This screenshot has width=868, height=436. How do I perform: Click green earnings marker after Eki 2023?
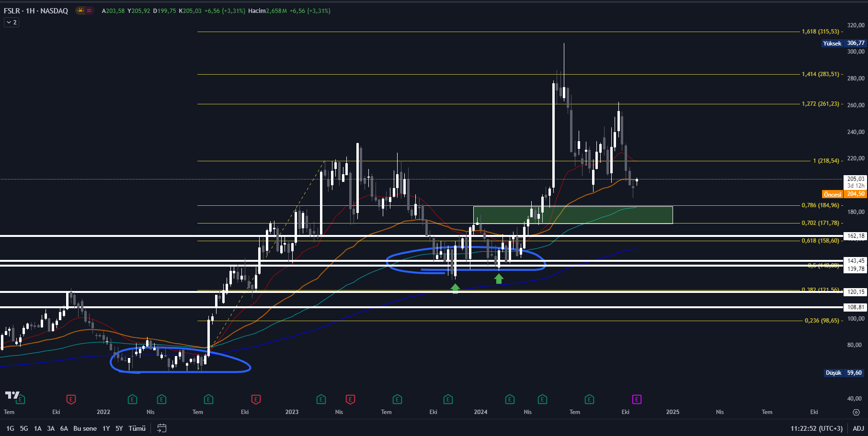(448, 399)
